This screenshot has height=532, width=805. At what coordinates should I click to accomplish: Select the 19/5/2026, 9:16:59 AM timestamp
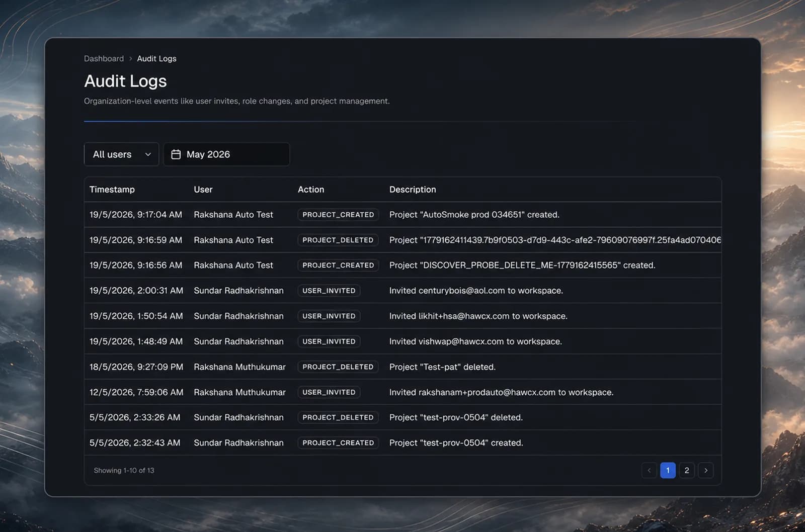click(136, 240)
